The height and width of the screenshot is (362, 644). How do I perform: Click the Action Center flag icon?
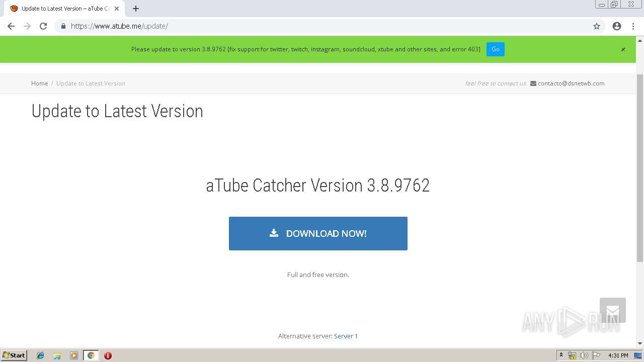tap(596, 355)
